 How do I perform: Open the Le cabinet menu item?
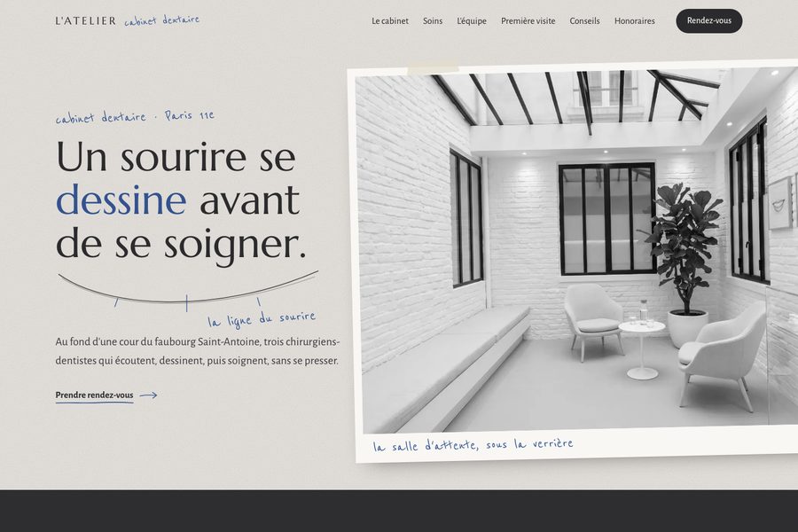390,21
